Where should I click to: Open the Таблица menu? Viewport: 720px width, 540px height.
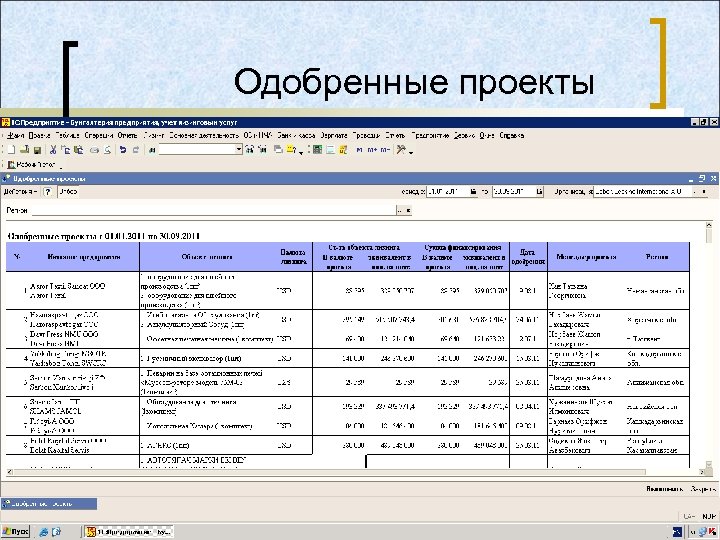pyautogui.click(x=68, y=135)
